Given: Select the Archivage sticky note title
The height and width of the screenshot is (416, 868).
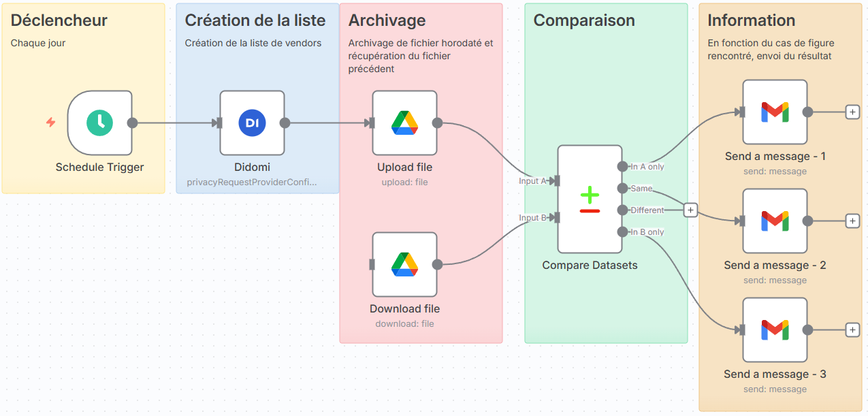Looking at the screenshot, I should point(387,20).
